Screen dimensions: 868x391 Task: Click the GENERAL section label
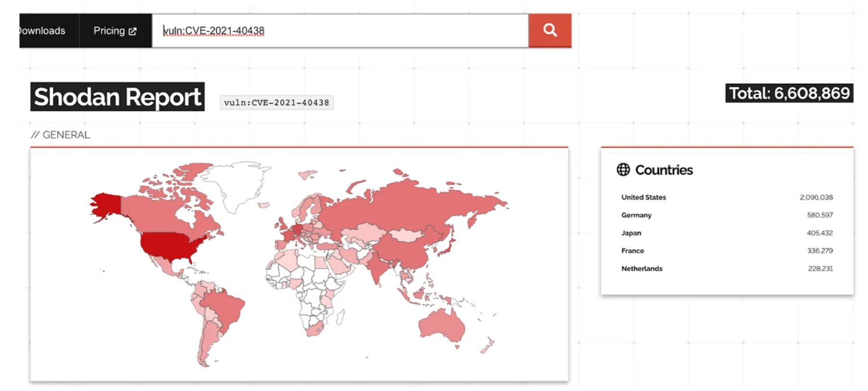point(61,135)
